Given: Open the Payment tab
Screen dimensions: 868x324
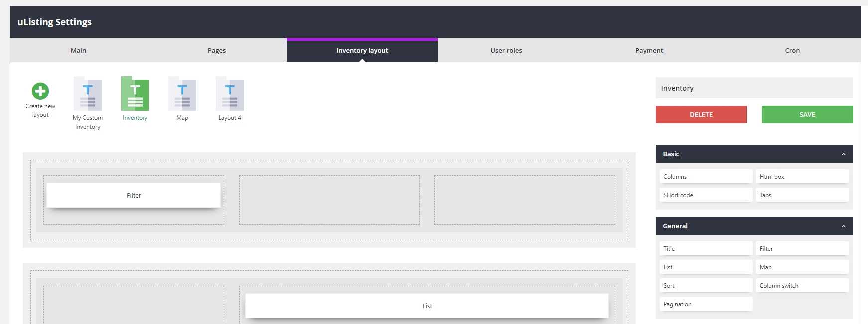Looking at the screenshot, I should [649, 51].
